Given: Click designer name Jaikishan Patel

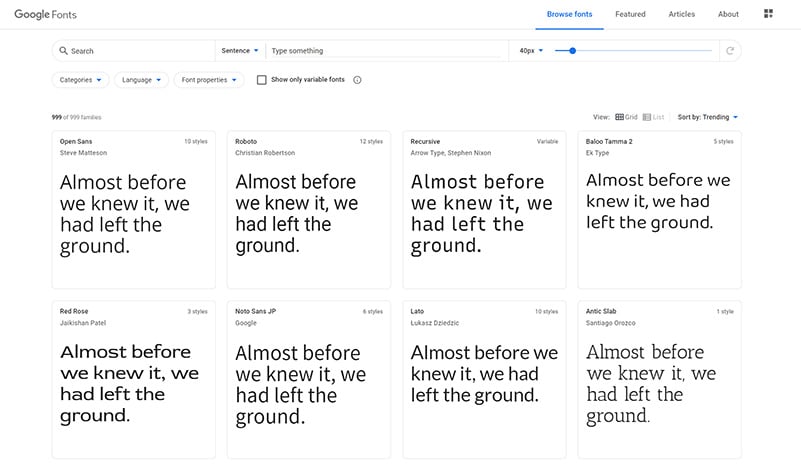Looking at the screenshot, I should click(x=83, y=323).
